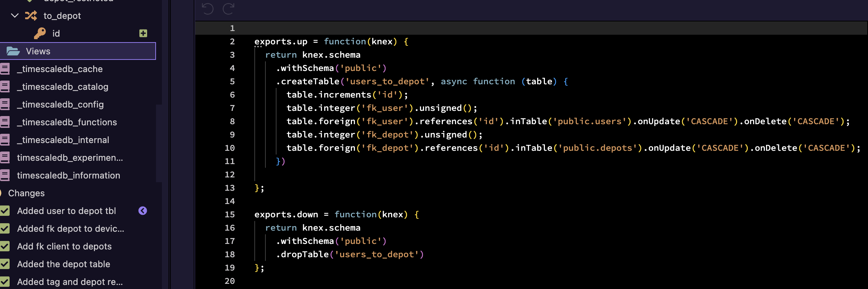Open the Changes section header
The width and height of the screenshot is (868, 289).
pos(26,193)
